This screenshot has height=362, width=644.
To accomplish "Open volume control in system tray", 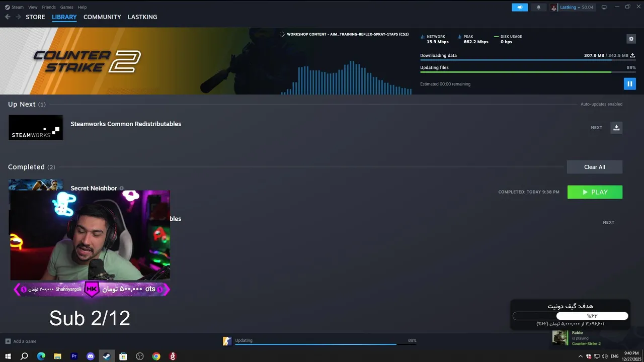I will pos(604,356).
